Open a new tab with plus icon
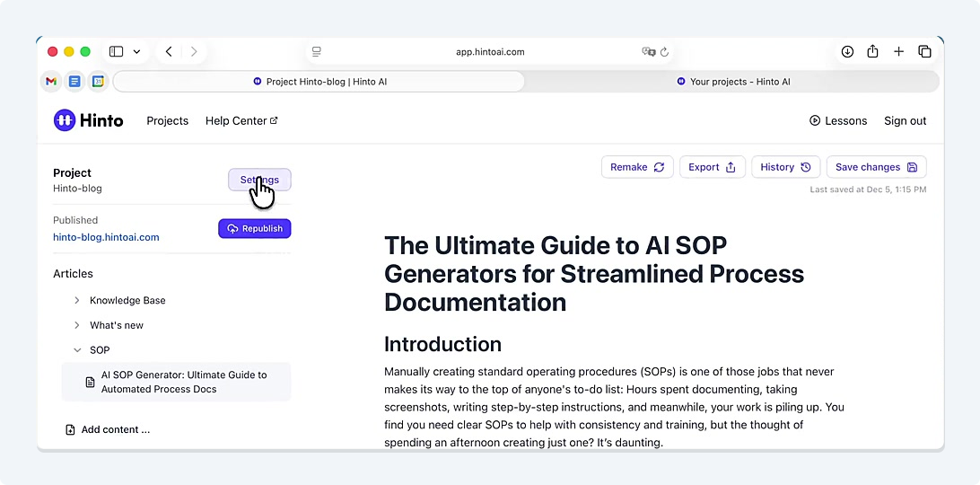The height and width of the screenshot is (485, 980). [x=898, y=52]
